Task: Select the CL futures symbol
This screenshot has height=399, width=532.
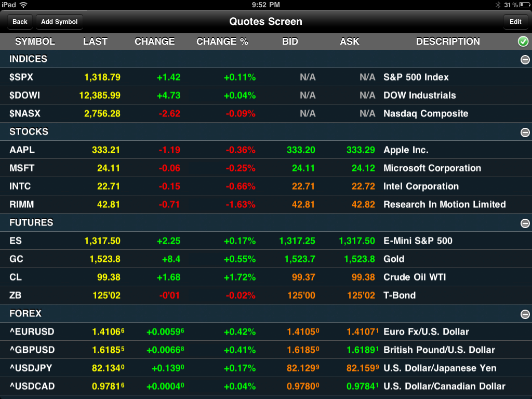Action: coord(15,277)
